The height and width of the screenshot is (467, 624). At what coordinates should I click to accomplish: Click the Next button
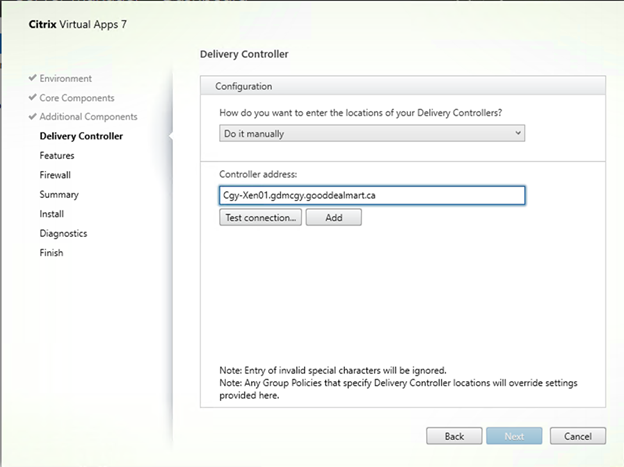point(514,436)
